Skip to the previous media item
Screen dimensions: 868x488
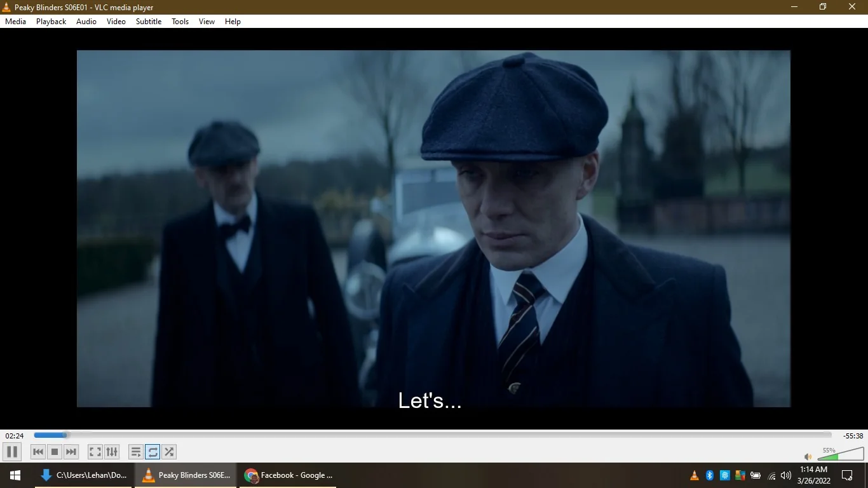point(38,452)
